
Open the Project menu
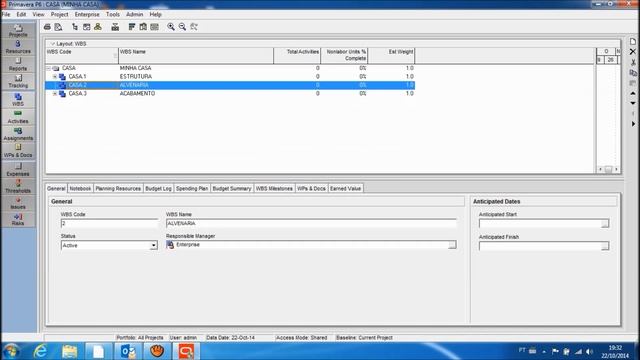(60, 14)
